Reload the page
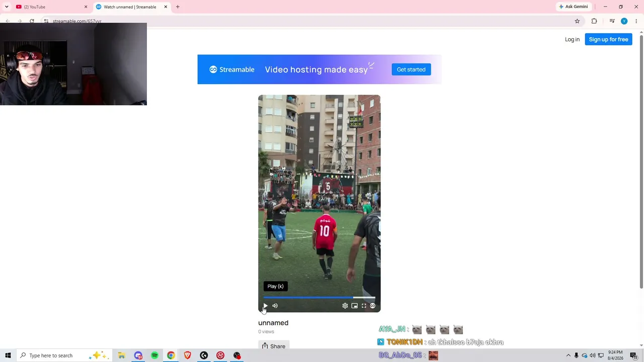The image size is (644, 362). pyautogui.click(x=32, y=21)
